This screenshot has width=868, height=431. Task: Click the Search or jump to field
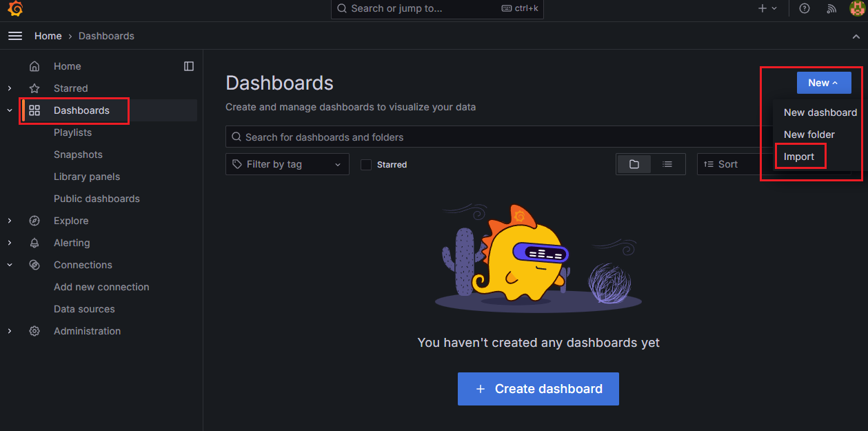click(x=437, y=9)
